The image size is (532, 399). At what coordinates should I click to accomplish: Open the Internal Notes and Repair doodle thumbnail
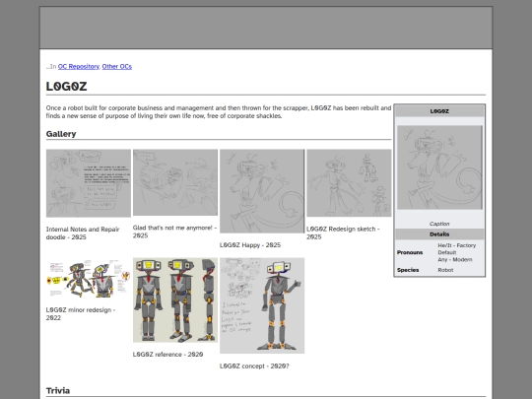[89, 183]
